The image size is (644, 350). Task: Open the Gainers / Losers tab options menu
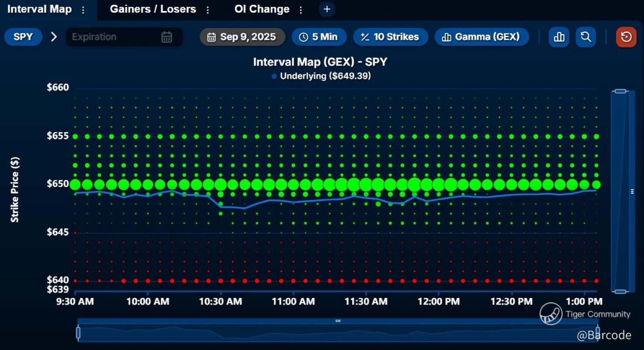click(x=208, y=10)
